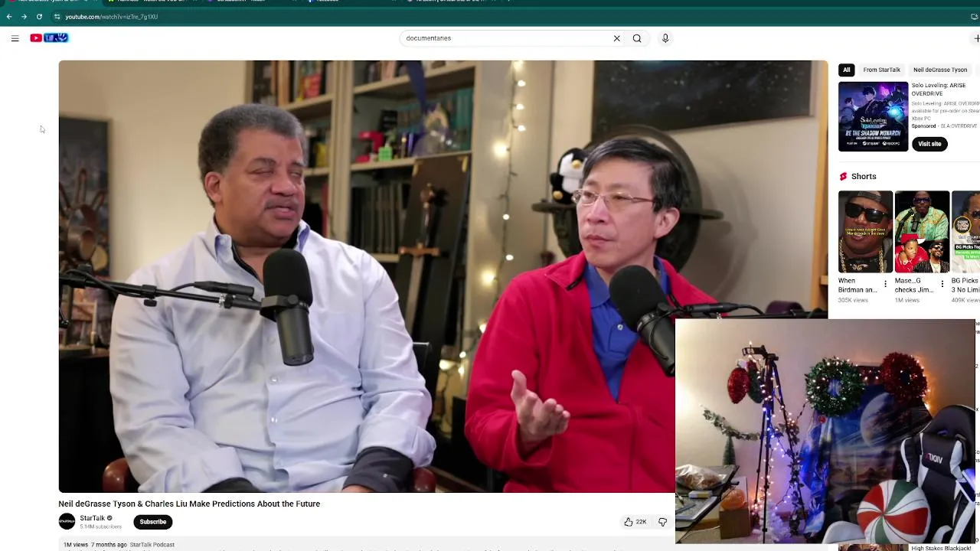Click the Solo Leveling ad thumbnail
Screen dimensions: 980x551
point(873,116)
